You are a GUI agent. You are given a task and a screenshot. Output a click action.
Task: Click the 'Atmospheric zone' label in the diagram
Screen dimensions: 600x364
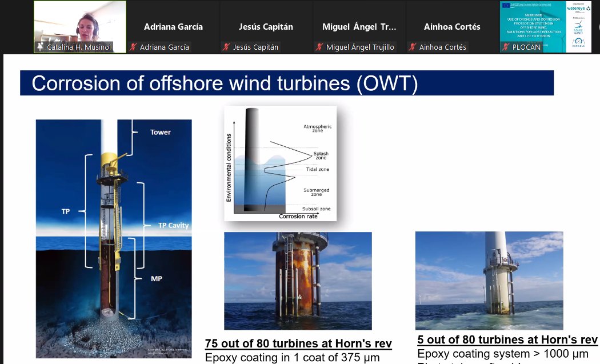[x=318, y=128]
